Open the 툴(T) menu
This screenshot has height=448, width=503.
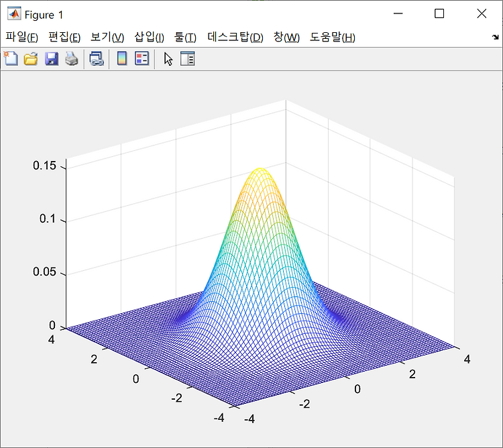tap(185, 37)
